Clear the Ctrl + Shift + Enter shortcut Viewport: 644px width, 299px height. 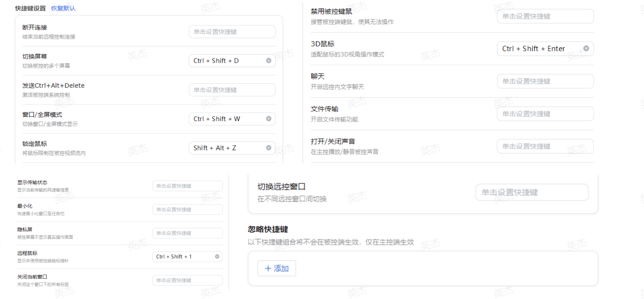pyautogui.click(x=586, y=49)
